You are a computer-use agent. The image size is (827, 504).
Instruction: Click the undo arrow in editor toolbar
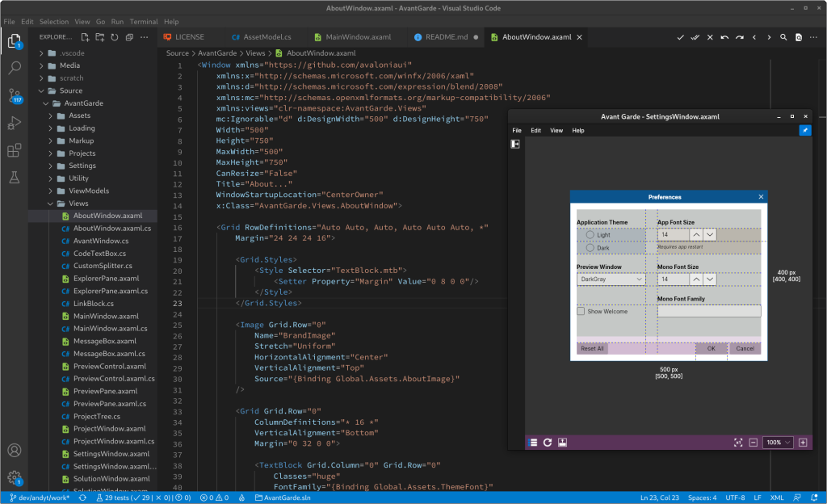point(724,37)
